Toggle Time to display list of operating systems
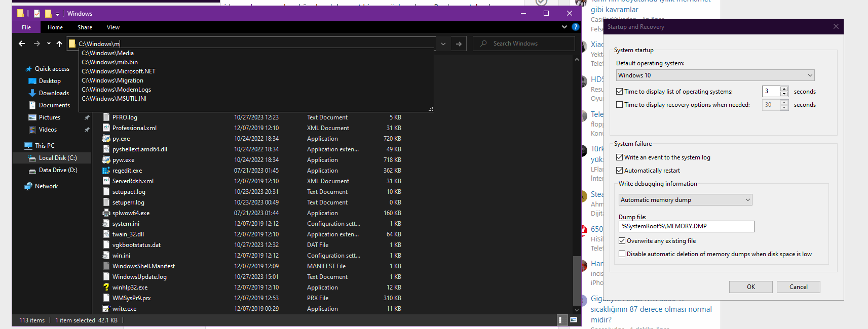868x329 pixels. tap(619, 92)
